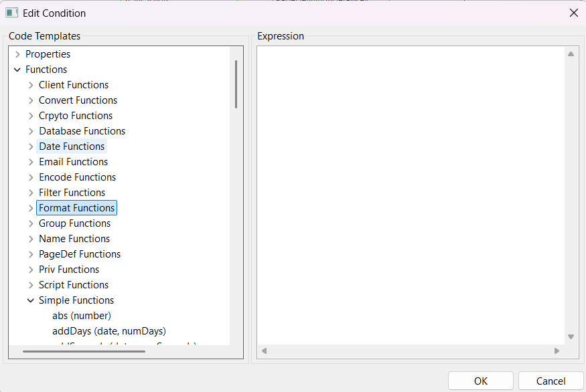Expand the Date Functions node
Image resolution: width=586 pixels, height=392 pixels.
tap(31, 146)
